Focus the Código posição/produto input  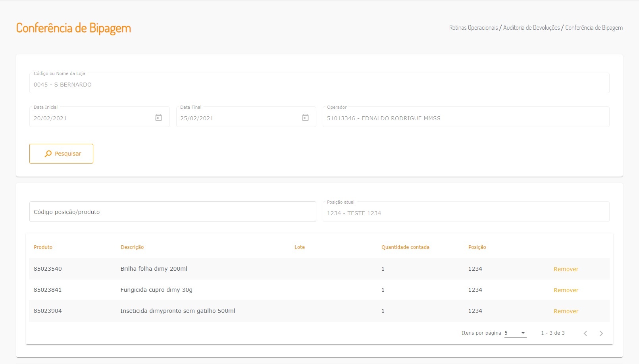[173, 212]
